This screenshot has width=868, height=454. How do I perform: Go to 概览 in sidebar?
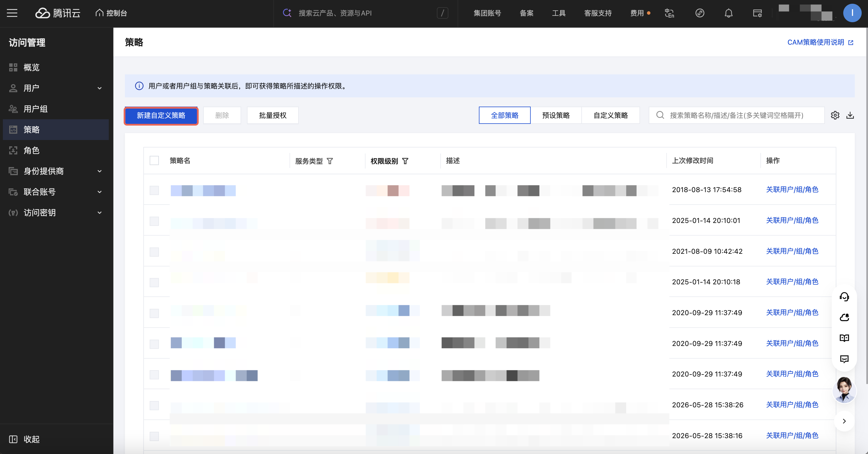click(x=56, y=67)
